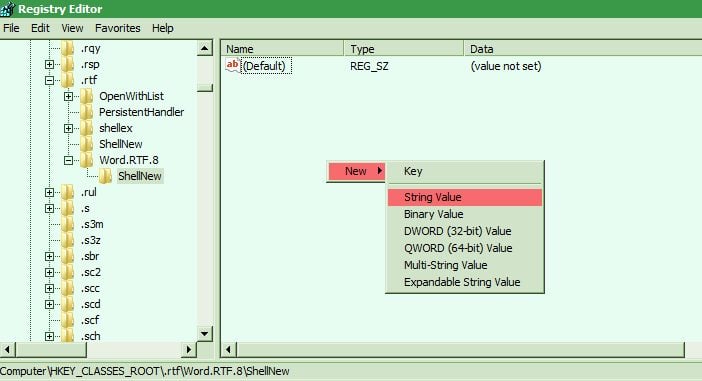Click the OpenWithList folder icon

point(87,96)
